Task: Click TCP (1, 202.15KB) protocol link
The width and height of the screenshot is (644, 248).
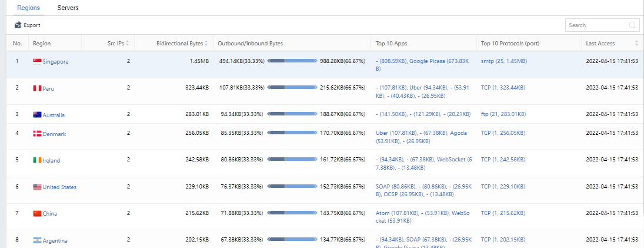Action: click(x=503, y=239)
